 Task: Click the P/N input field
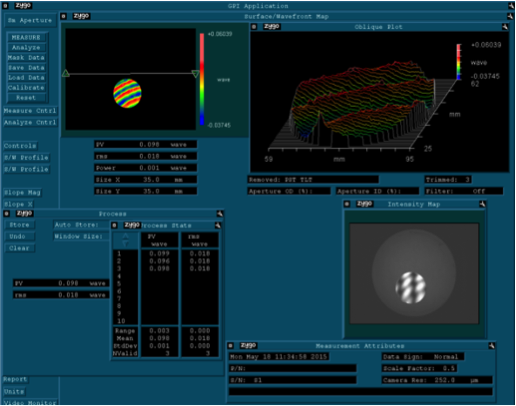(293, 368)
